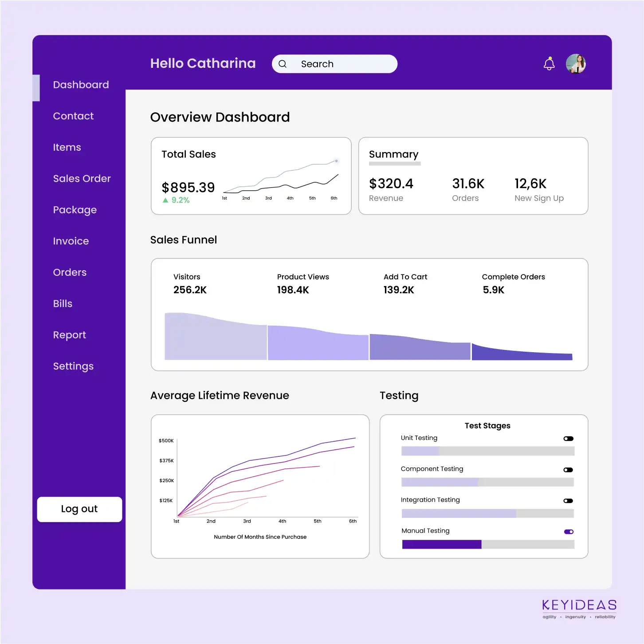Click the notification bell icon

pos(549,64)
